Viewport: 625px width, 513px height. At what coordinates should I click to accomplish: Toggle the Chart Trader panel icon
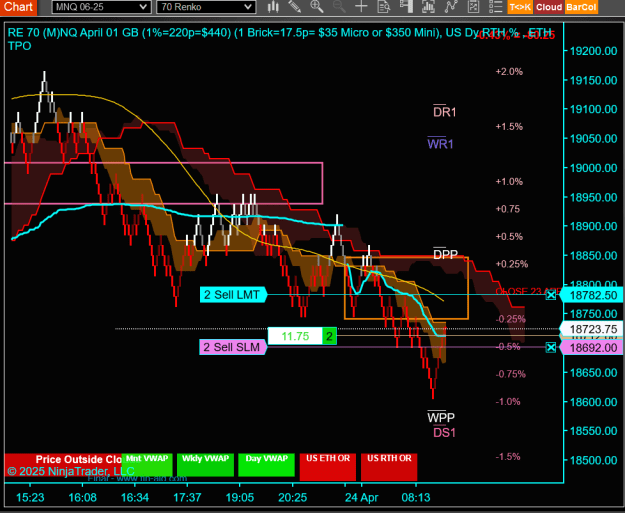point(406,7)
